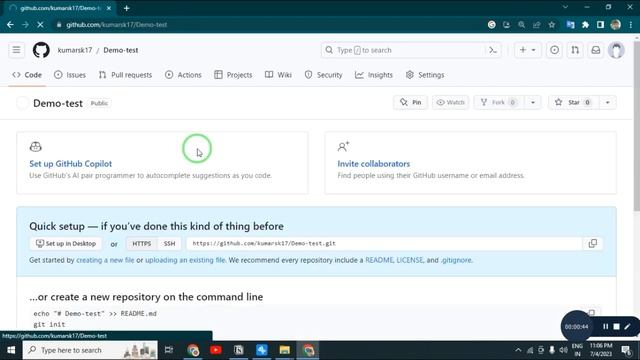
Task: Open Task View on taskbar
Action: (x=169, y=350)
